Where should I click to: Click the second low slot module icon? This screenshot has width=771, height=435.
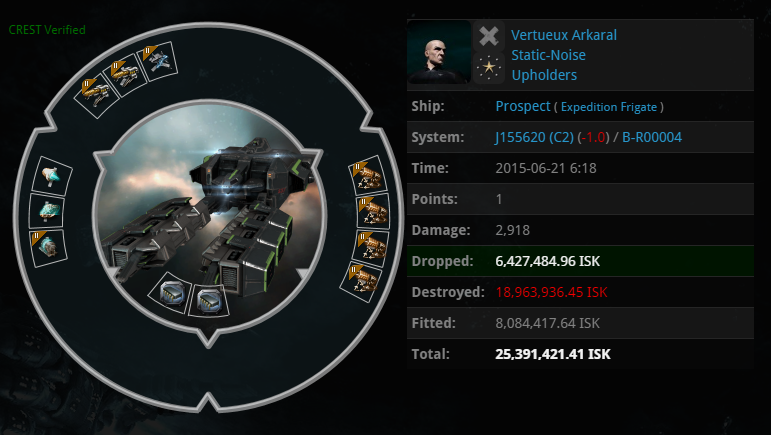[x=373, y=212]
